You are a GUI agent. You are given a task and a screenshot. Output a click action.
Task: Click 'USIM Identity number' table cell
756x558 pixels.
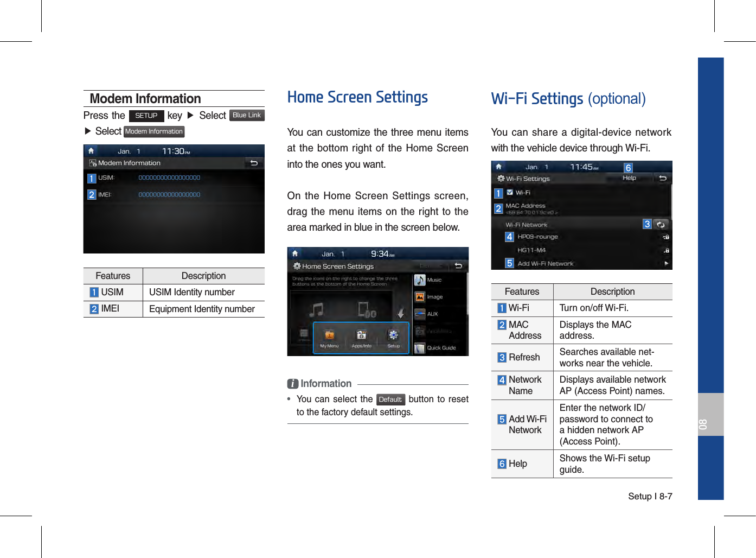pyautogui.click(x=204, y=293)
